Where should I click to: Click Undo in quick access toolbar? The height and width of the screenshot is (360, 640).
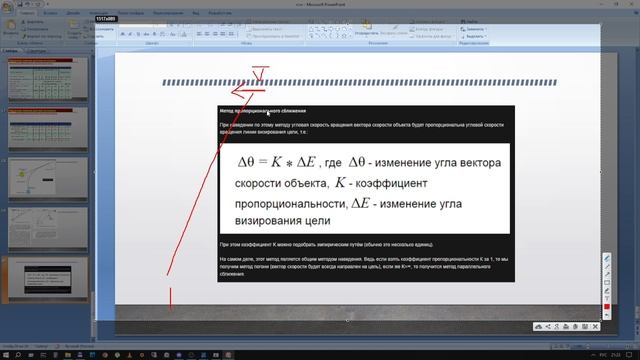coord(28,4)
